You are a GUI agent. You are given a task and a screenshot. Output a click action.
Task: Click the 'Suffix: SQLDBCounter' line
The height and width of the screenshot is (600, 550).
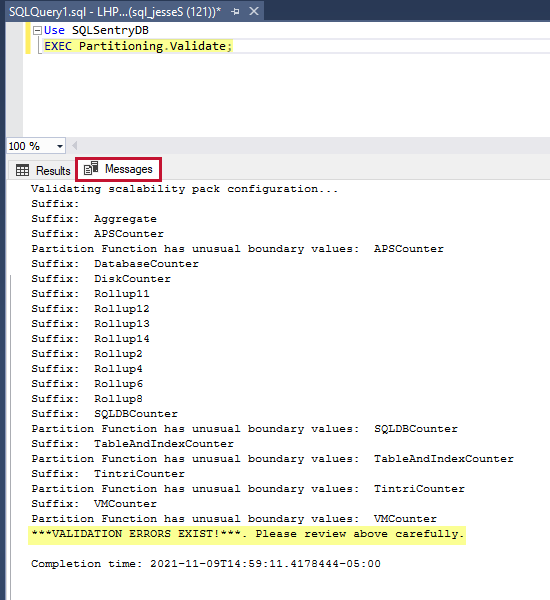[104, 414]
